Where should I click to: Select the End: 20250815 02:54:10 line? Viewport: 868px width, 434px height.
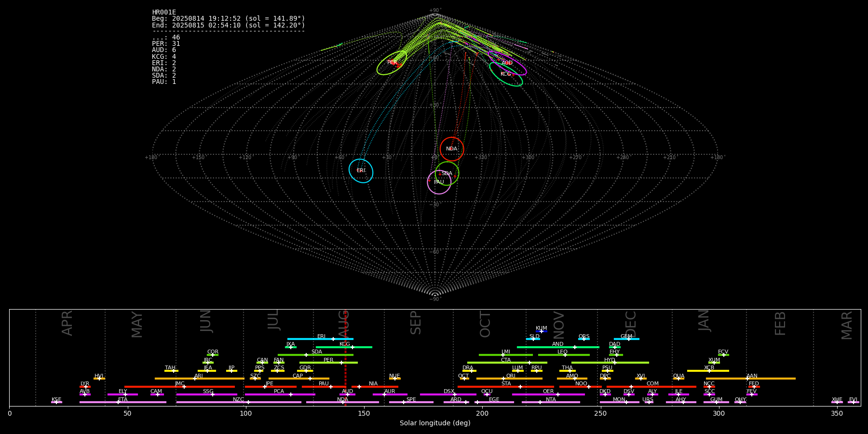[229, 25]
